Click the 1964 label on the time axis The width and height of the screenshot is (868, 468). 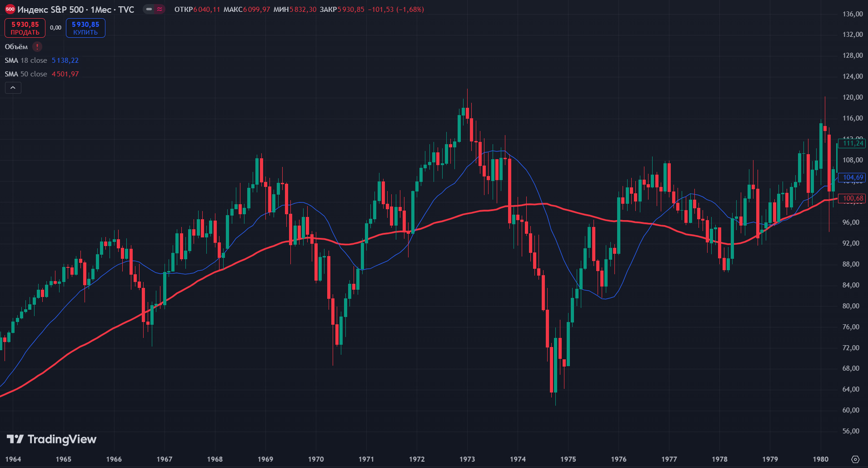point(13,459)
